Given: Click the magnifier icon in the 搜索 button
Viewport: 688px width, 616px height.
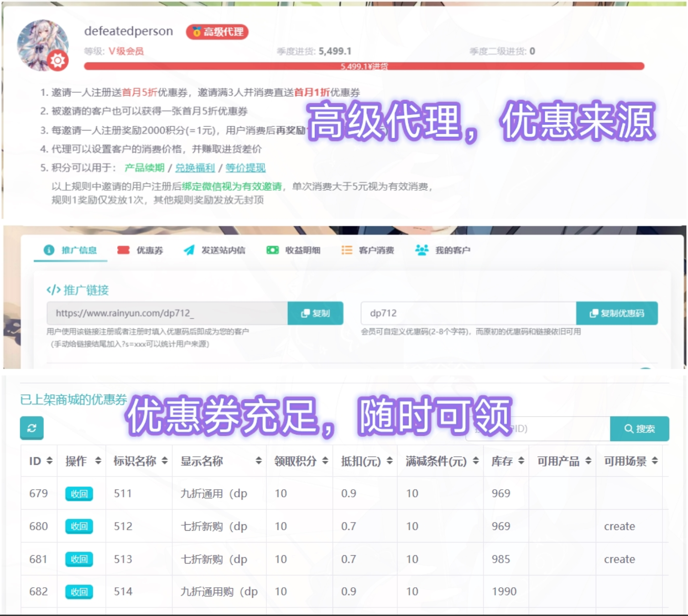Looking at the screenshot, I should click(628, 428).
